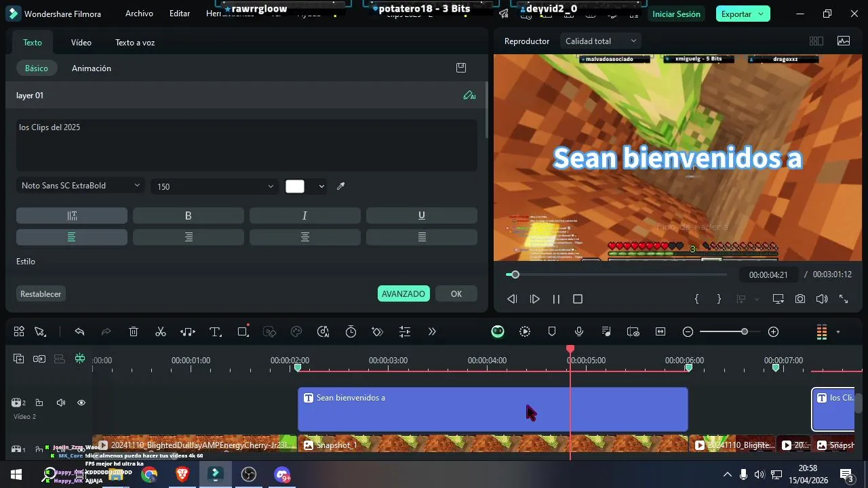Toggle Italic text formatting
The height and width of the screenshot is (488, 868).
[305, 216]
